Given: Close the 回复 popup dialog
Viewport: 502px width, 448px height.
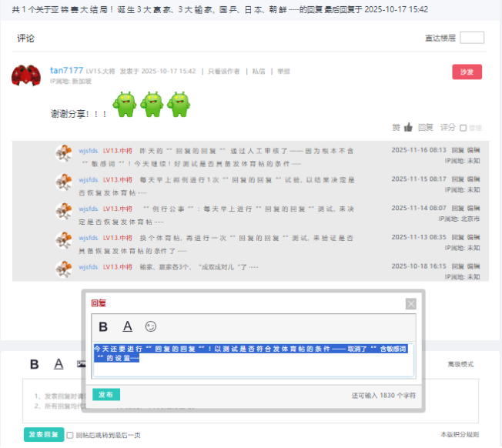Looking at the screenshot, I should pos(411,303).
